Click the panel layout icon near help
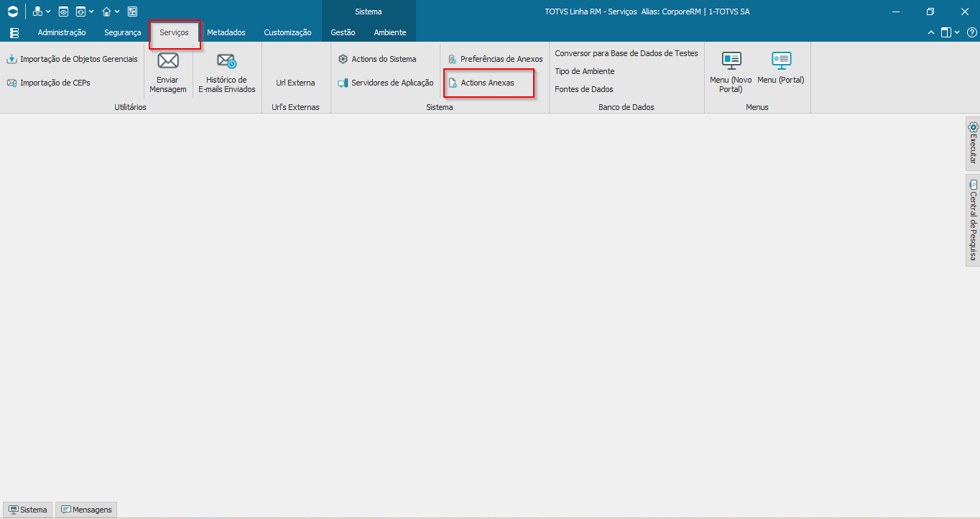The width and height of the screenshot is (980, 519). click(946, 32)
